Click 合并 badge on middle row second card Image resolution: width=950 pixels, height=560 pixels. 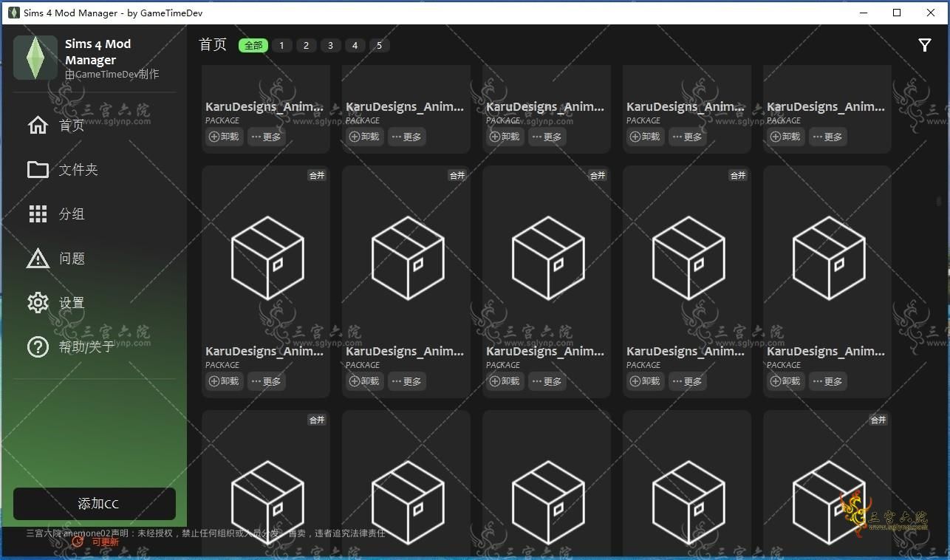[x=457, y=175]
